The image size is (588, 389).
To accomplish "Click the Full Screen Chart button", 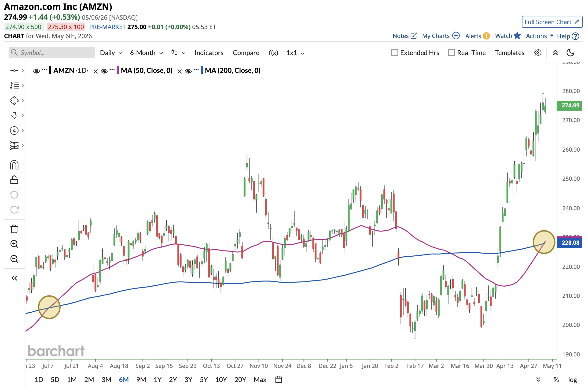I will coord(552,22).
